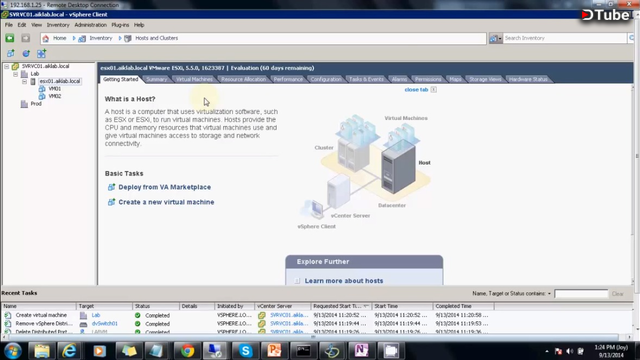Click the New Virtual Machine toolbar icon

coord(11,53)
